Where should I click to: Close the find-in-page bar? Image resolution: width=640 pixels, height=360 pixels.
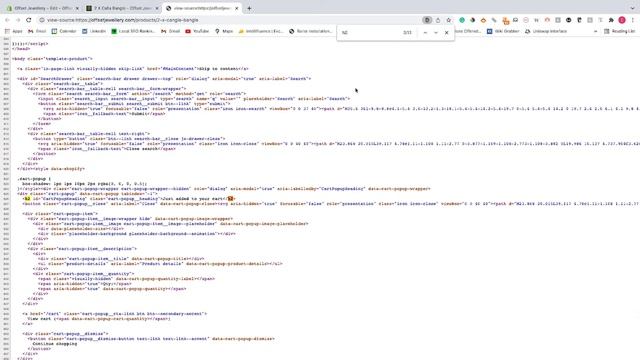tap(447, 32)
